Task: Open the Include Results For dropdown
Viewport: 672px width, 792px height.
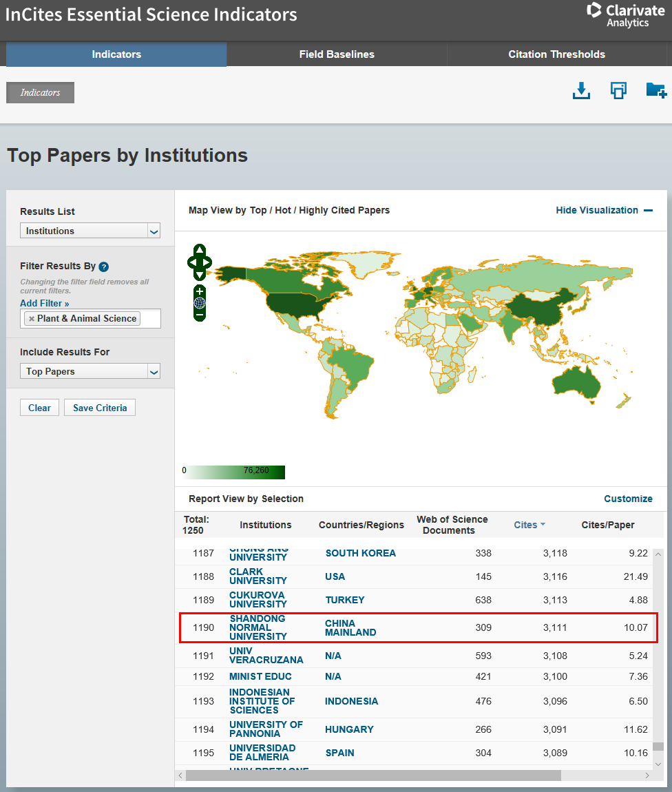Action: pos(90,371)
